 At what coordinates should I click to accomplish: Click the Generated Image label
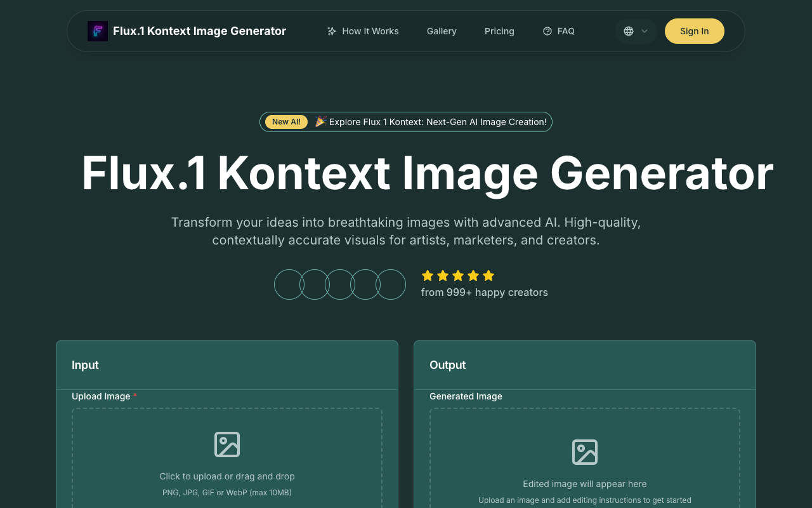[466, 396]
